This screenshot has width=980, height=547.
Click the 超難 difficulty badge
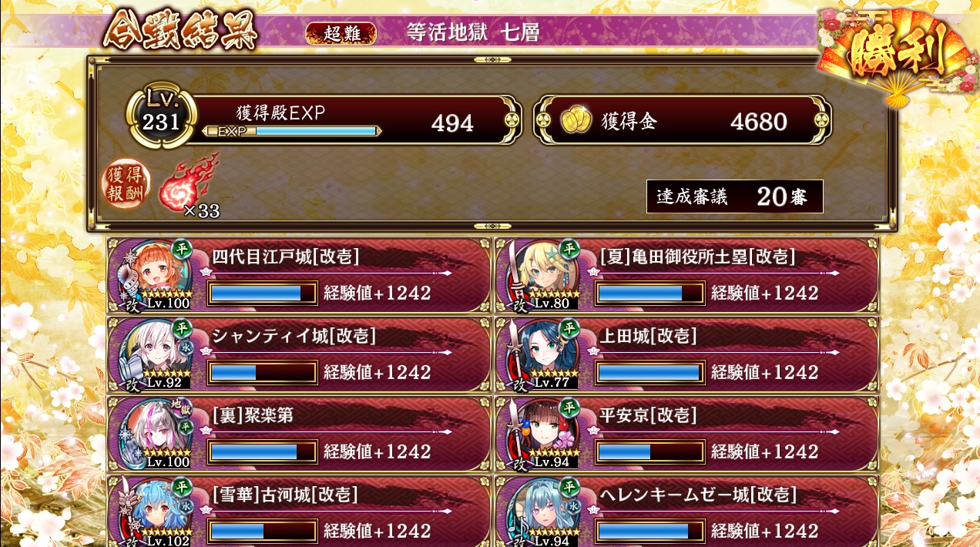click(341, 33)
